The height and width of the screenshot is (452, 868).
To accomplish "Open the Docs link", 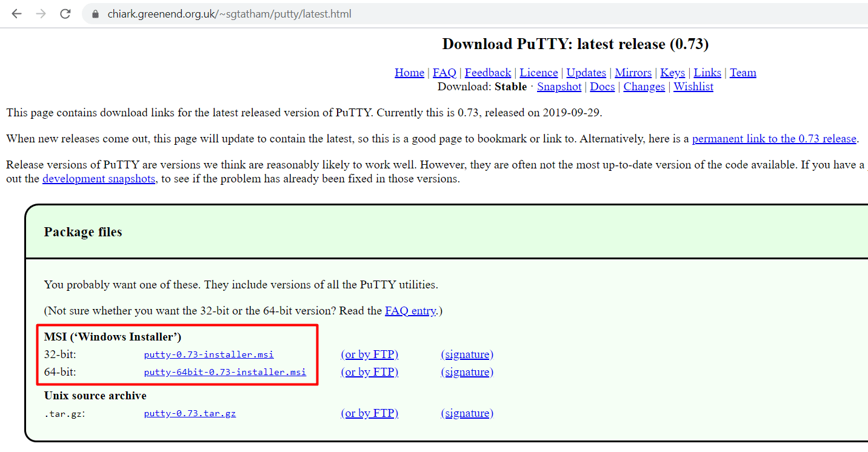I will 602,87.
